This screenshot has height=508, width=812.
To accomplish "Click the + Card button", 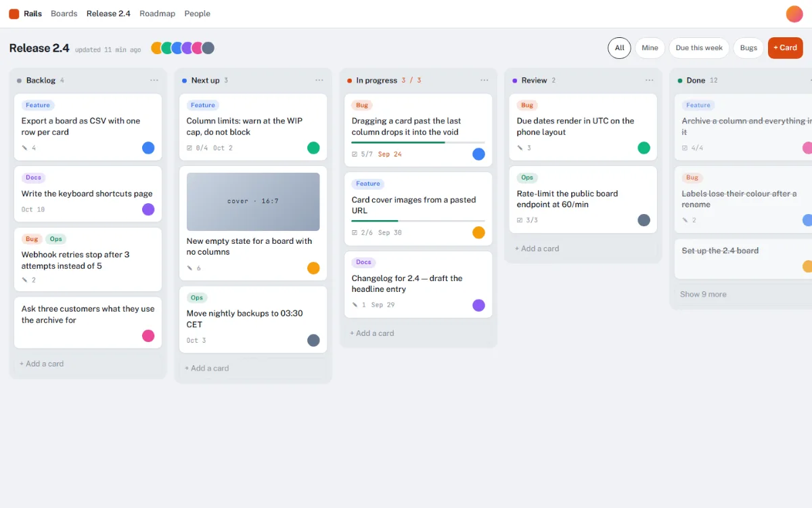I will pos(785,48).
